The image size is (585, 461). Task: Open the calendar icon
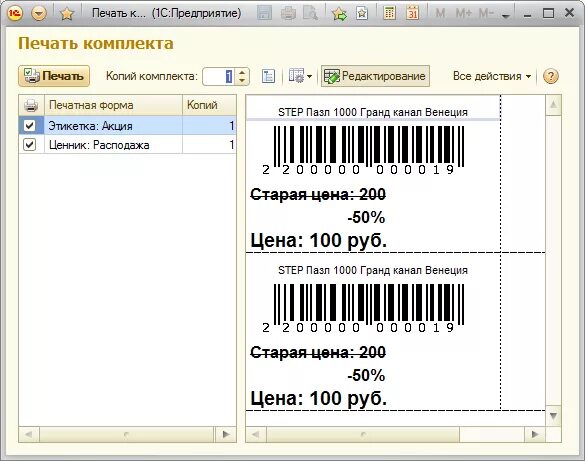coord(412,13)
